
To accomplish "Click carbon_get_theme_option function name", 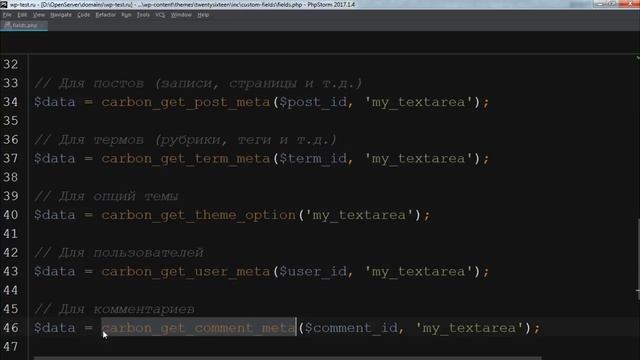I will coord(198,215).
